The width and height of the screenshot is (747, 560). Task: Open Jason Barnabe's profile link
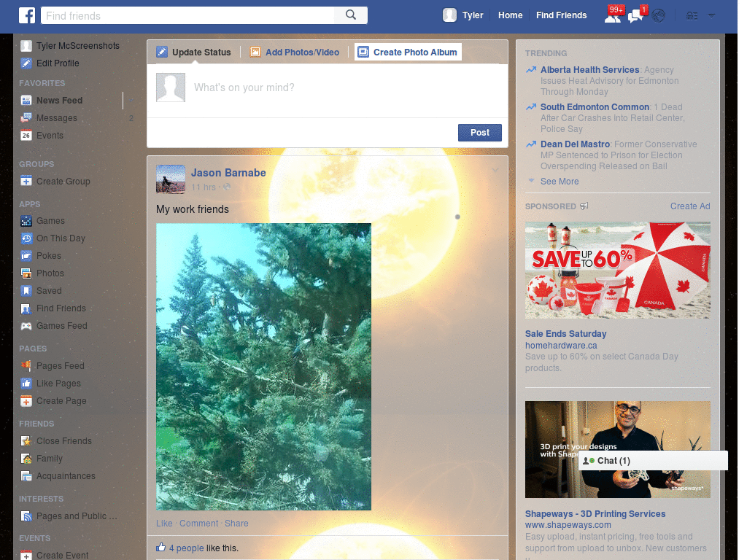click(228, 173)
